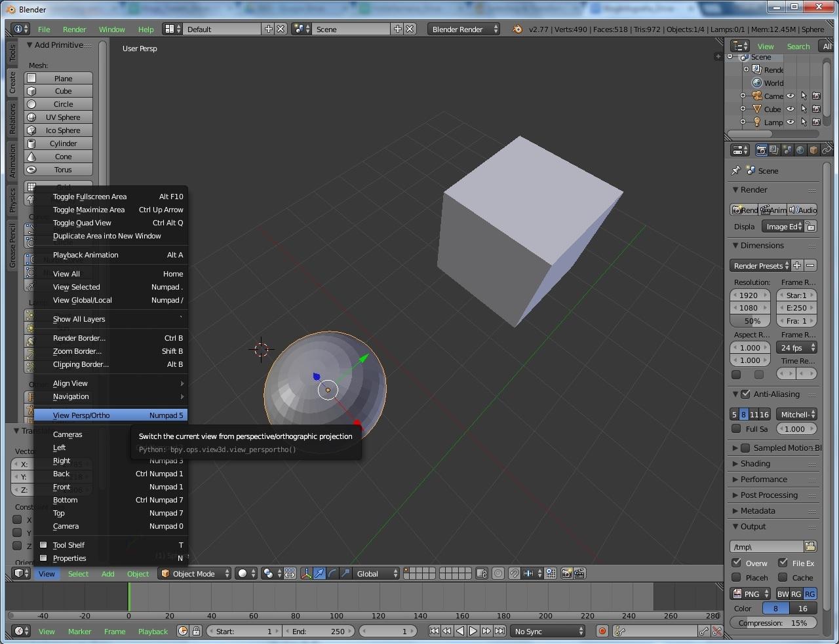Switch to World properties globe icon
839x644 pixels.
click(799, 149)
